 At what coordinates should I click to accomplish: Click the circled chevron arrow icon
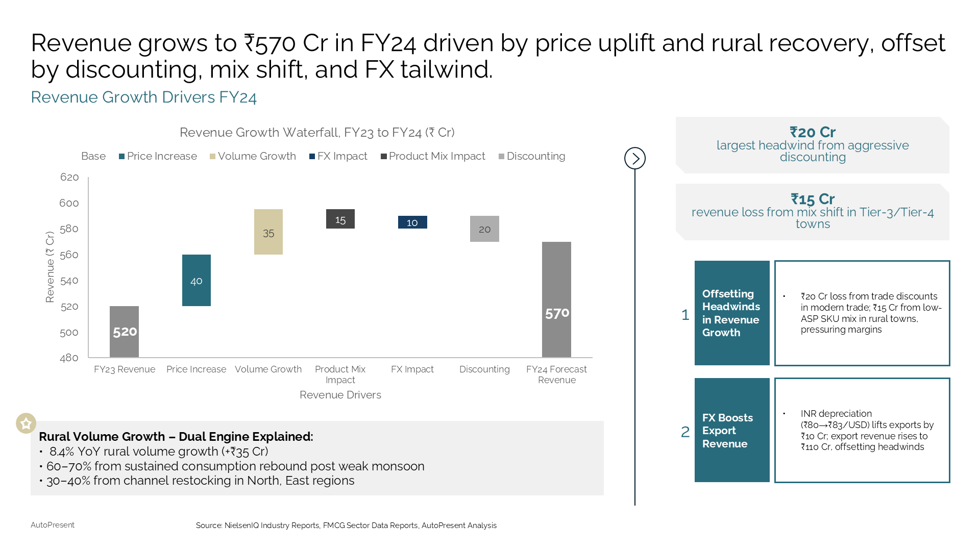635,158
